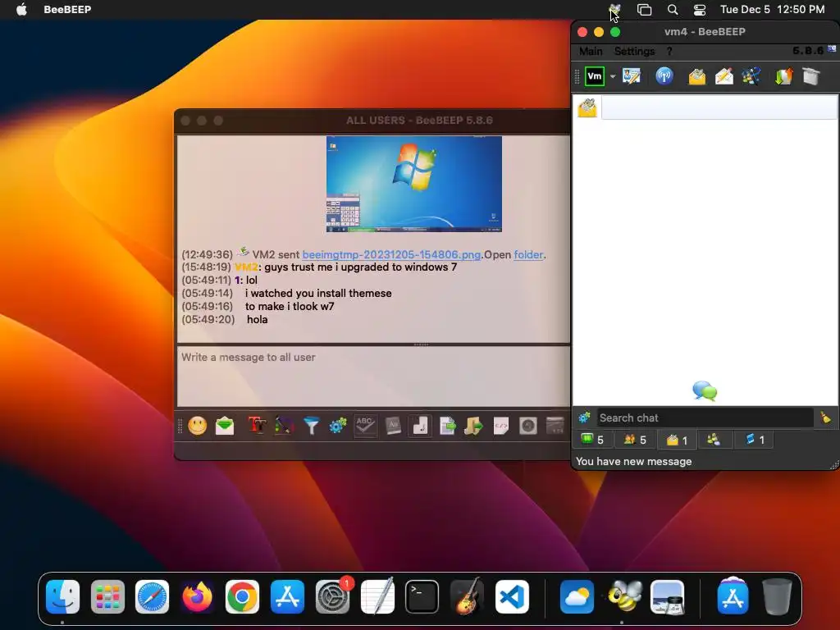Select the all-users chat entry in vm4 list

click(706, 107)
